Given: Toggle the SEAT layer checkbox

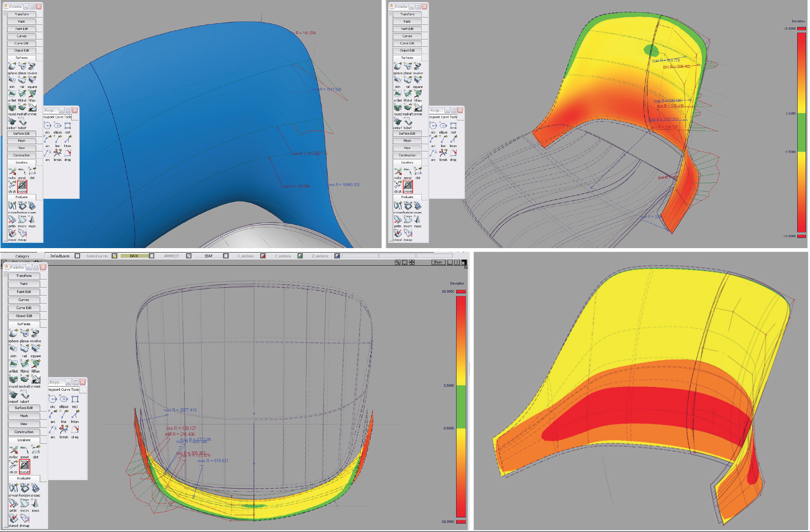Looking at the screenshot, I should tap(225, 256).
